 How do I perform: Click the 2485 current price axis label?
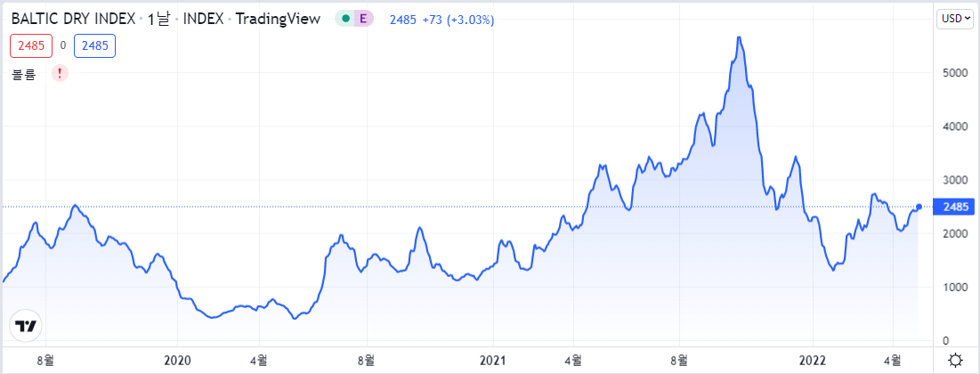tap(954, 207)
